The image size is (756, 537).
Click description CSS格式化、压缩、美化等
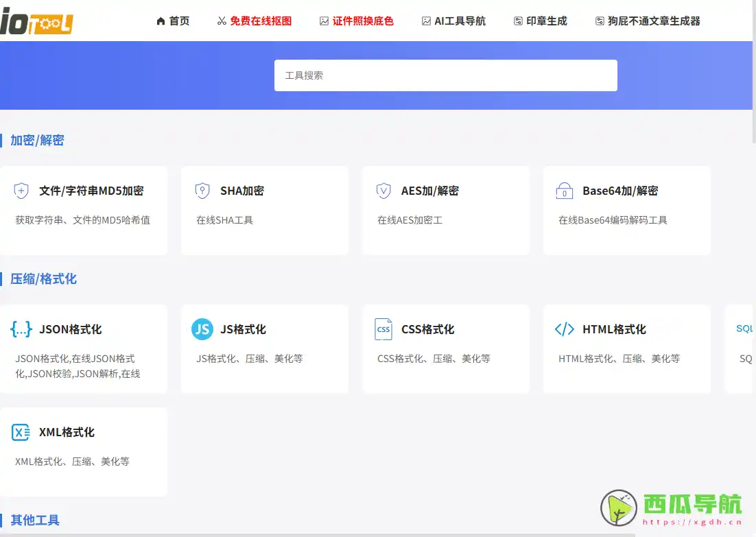[x=434, y=359]
